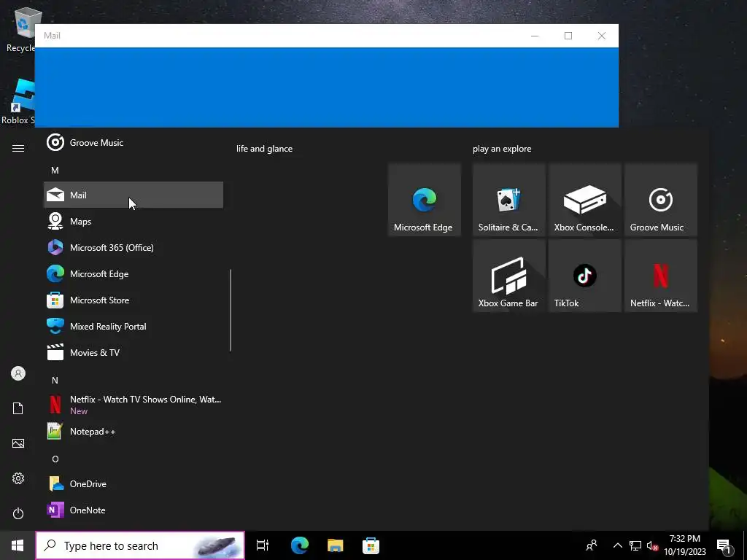Open Microsoft Store from the app list
The height and width of the screenshot is (560, 747).
133,300
